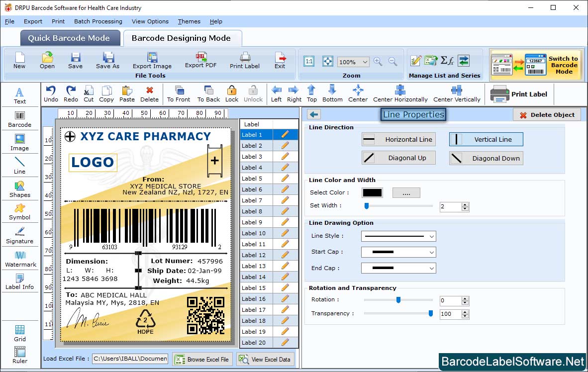Click Print Label in File Tools
The height and width of the screenshot is (372, 588).
(x=244, y=61)
